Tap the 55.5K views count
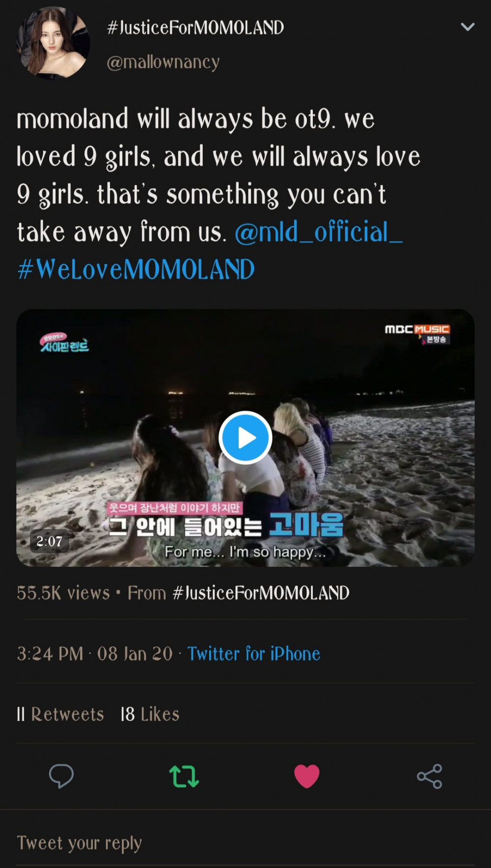The image size is (491, 868). coord(63,593)
